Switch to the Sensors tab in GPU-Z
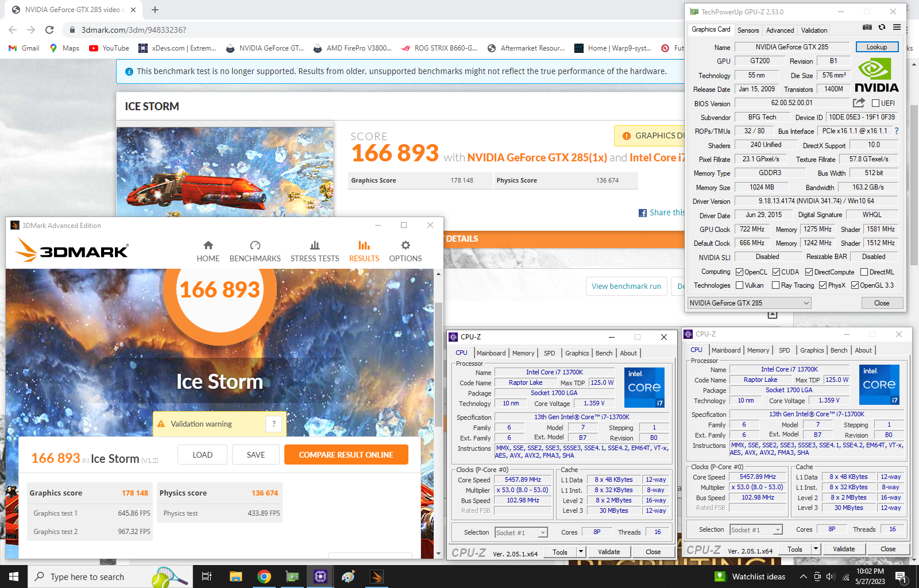Viewport: 919px width, 588px height. (748, 30)
